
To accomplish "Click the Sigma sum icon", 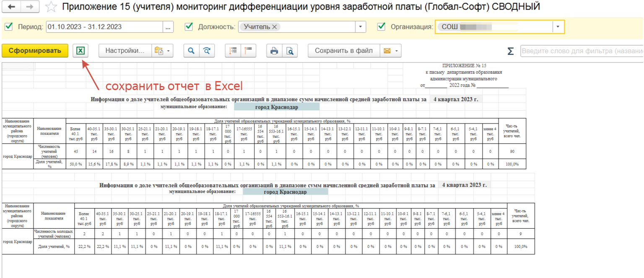I will coord(510,51).
